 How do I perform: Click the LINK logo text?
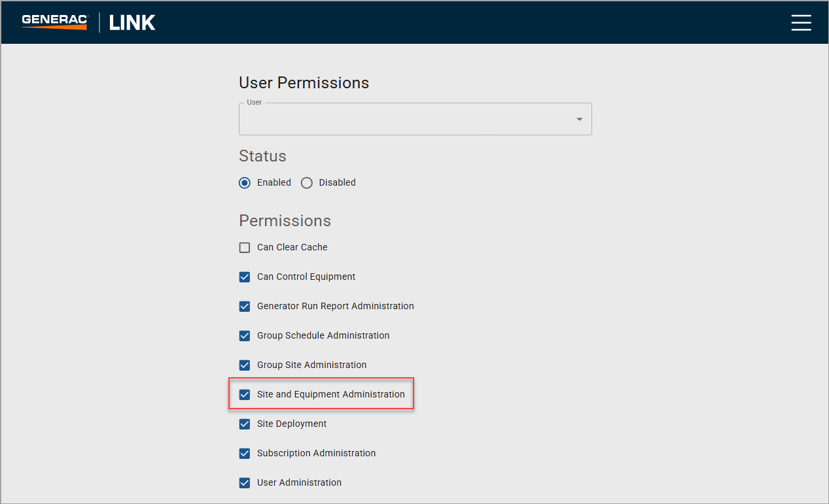[132, 23]
